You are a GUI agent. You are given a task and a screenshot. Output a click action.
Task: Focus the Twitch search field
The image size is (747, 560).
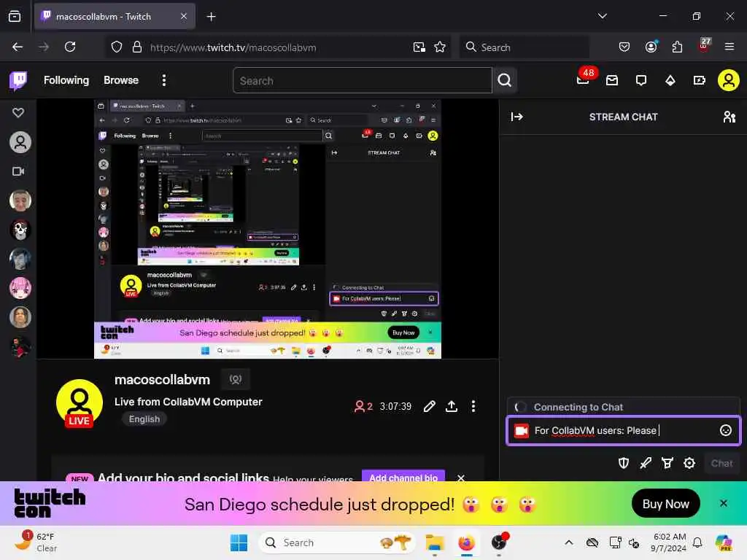pyautogui.click(x=362, y=80)
